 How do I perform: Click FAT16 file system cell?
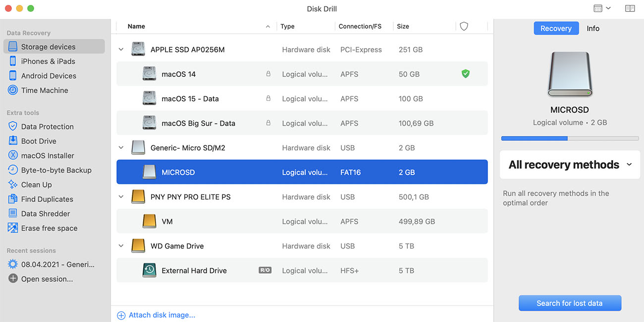(x=350, y=172)
